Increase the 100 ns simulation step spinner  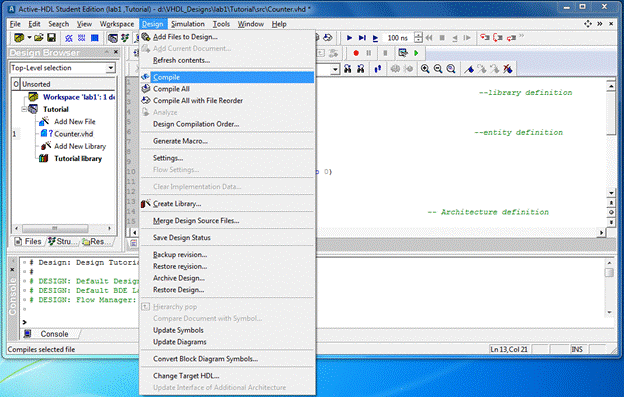tap(418, 35)
